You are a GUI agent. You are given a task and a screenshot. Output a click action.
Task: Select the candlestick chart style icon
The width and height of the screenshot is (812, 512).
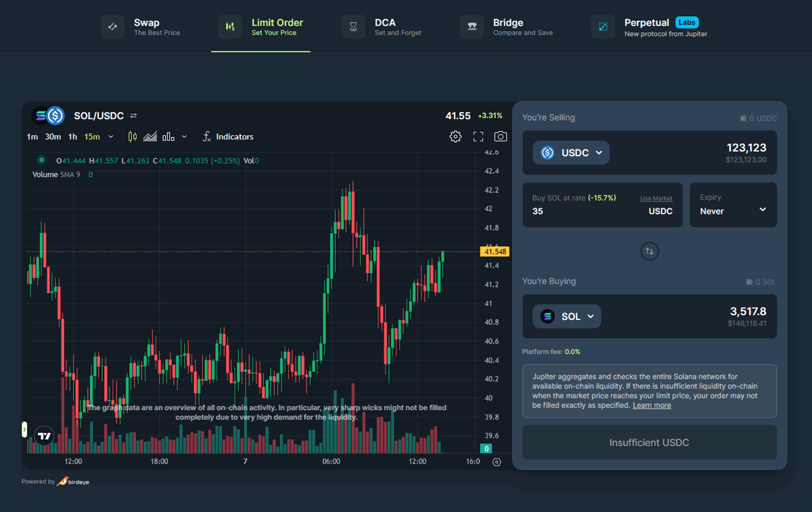click(x=132, y=137)
